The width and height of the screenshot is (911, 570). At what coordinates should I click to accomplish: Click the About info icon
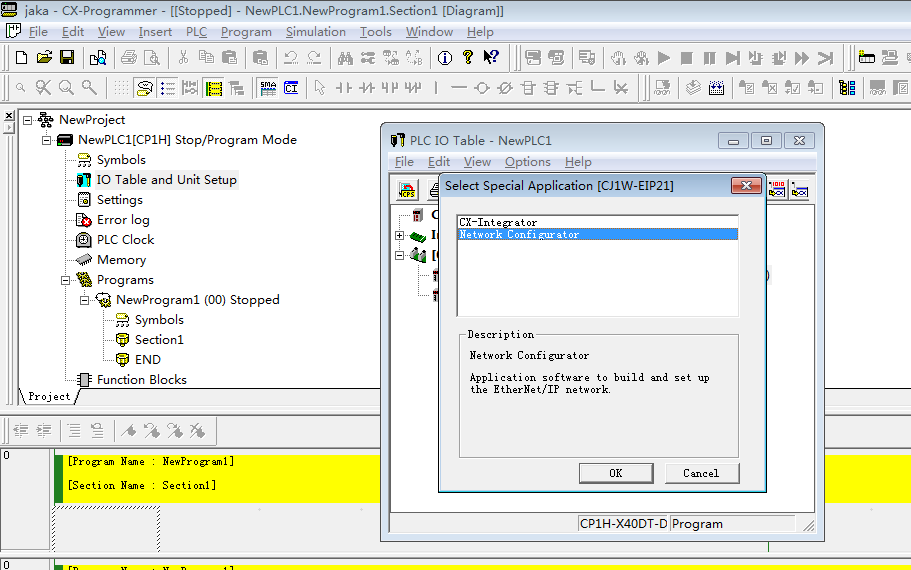pyautogui.click(x=445, y=58)
